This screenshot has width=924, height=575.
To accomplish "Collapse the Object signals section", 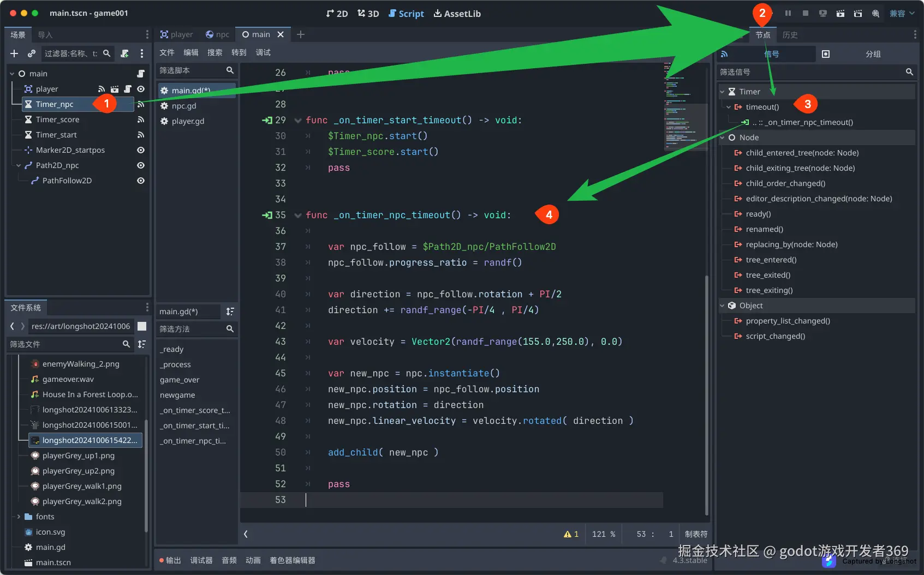I will pyautogui.click(x=722, y=306).
